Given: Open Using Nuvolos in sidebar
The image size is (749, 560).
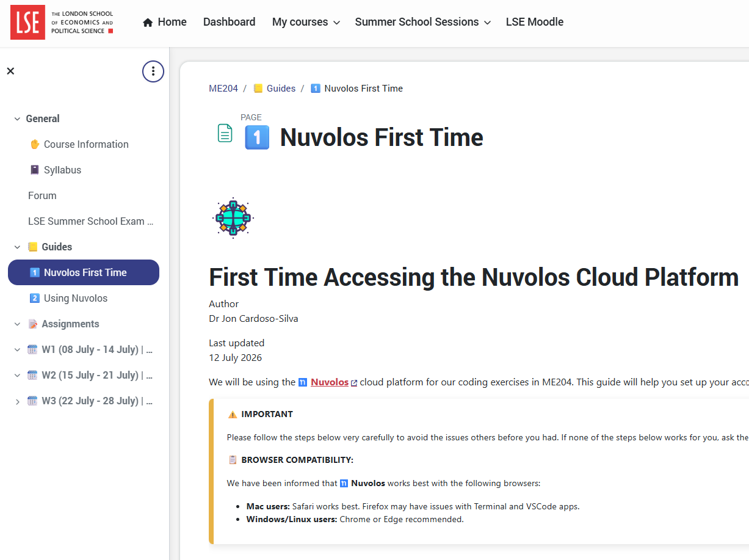Looking at the screenshot, I should [76, 298].
